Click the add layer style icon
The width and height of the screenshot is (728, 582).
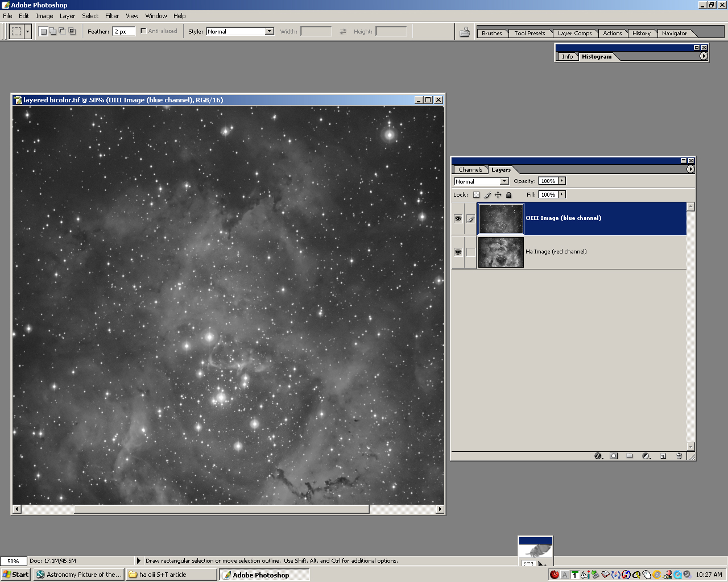click(x=598, y=456)
